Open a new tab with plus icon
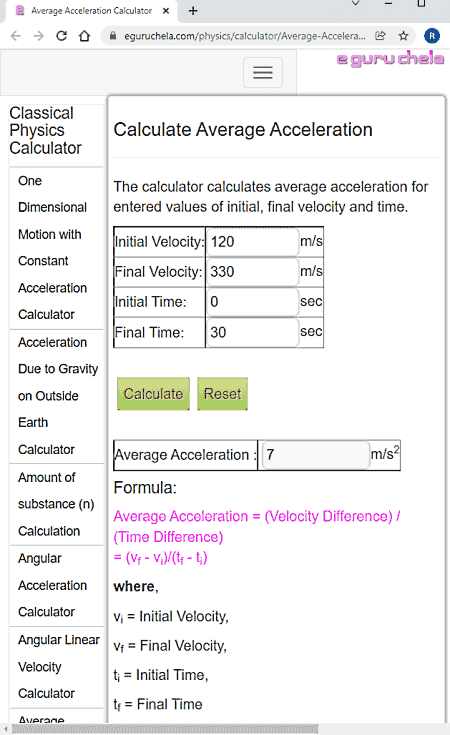Viewport: 450px width, 735px height. tap(193, 10)
